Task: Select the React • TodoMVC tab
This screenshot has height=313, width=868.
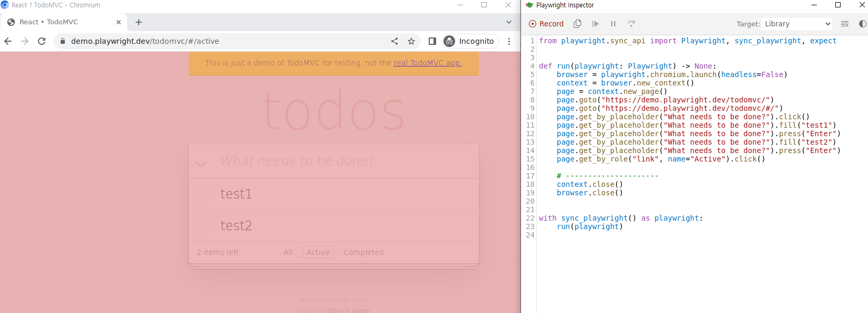Action: point(64,22)
